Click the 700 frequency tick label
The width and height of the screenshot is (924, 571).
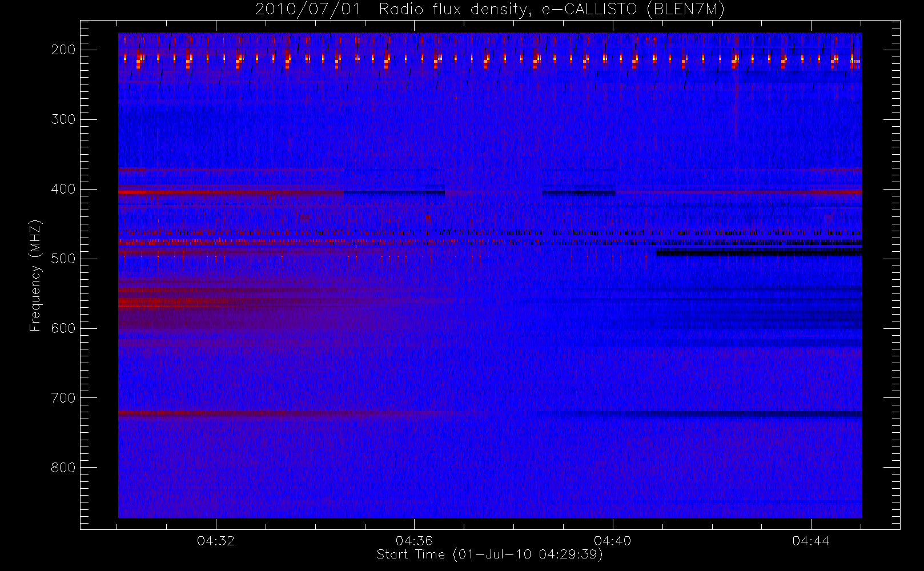pos(63,398)
